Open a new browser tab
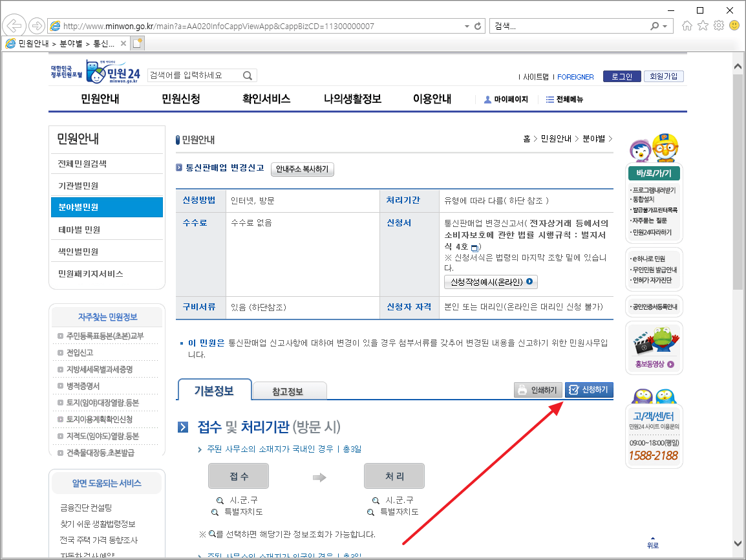This screenshot has width=746, height=560. 138,43
